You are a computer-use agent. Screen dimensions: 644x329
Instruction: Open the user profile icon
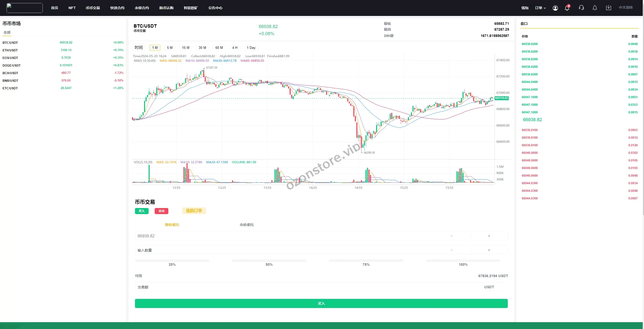click(555, 8)
